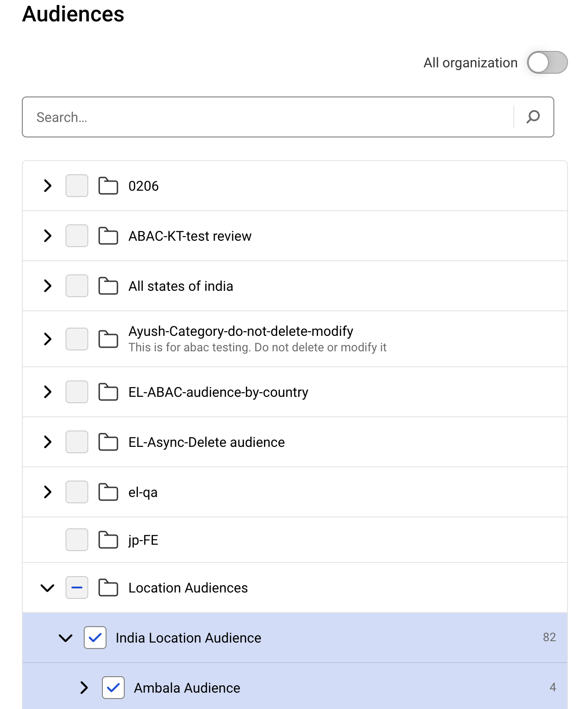588x709 pixels.
Task: Collapse the India Location Audience node
Action: pos(66,638)
